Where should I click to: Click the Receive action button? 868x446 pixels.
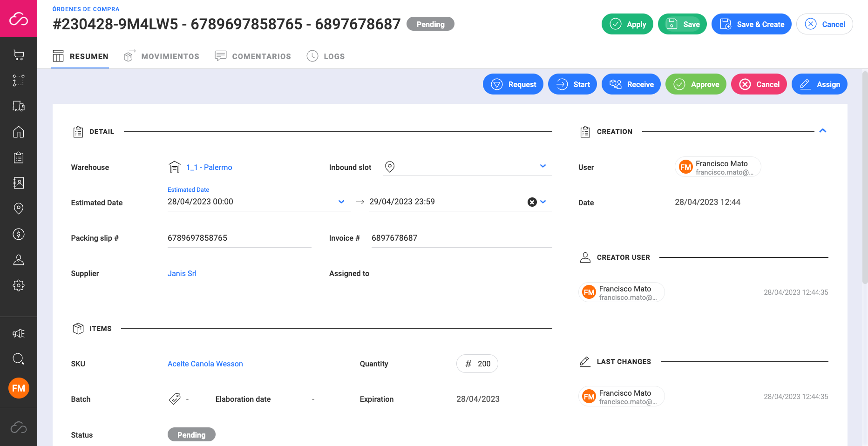point(631,84)
